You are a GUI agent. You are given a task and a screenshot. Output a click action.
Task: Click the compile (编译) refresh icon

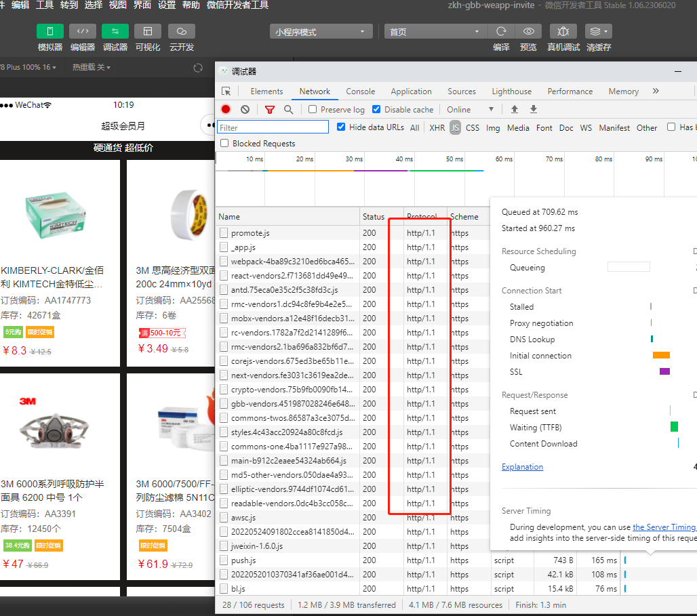501,32
